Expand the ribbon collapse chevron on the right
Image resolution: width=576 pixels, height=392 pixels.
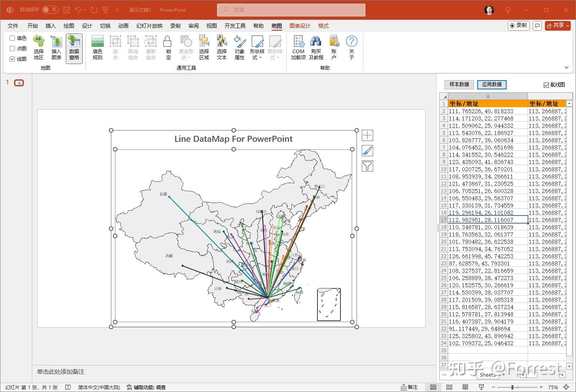[566, 67]
